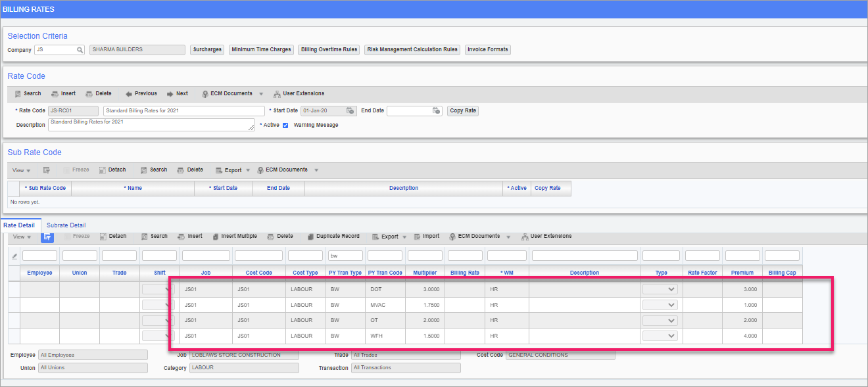Open the Type dropdown in the OT row
The width and height of the screenshot is (868, 387).
point(660,321)
